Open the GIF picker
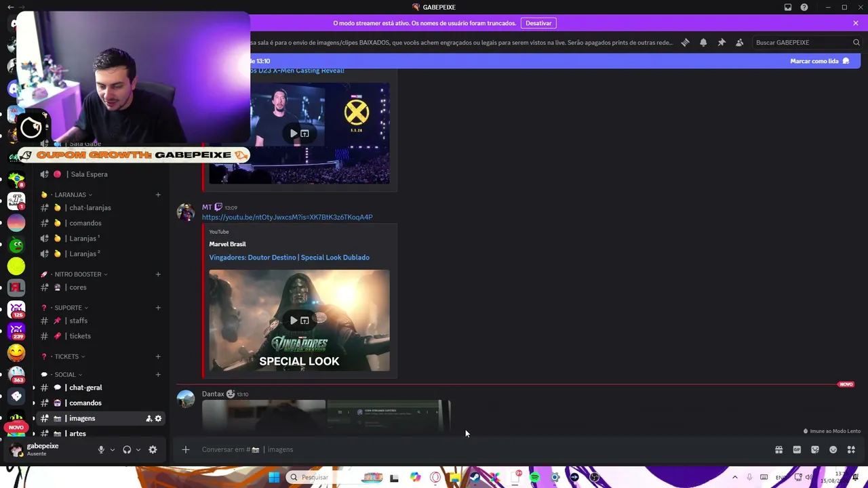 797,449
